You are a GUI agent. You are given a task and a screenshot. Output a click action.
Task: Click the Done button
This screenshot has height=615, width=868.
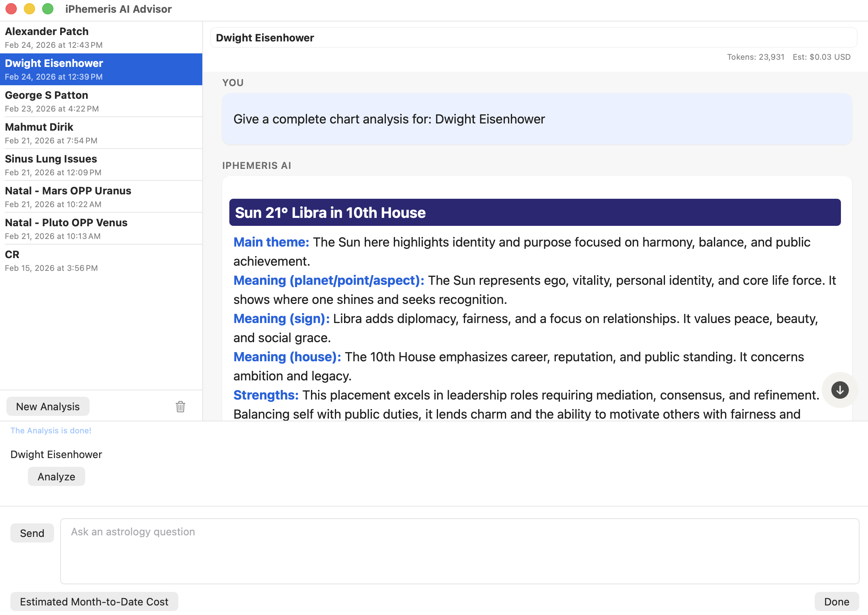(836, 601)
